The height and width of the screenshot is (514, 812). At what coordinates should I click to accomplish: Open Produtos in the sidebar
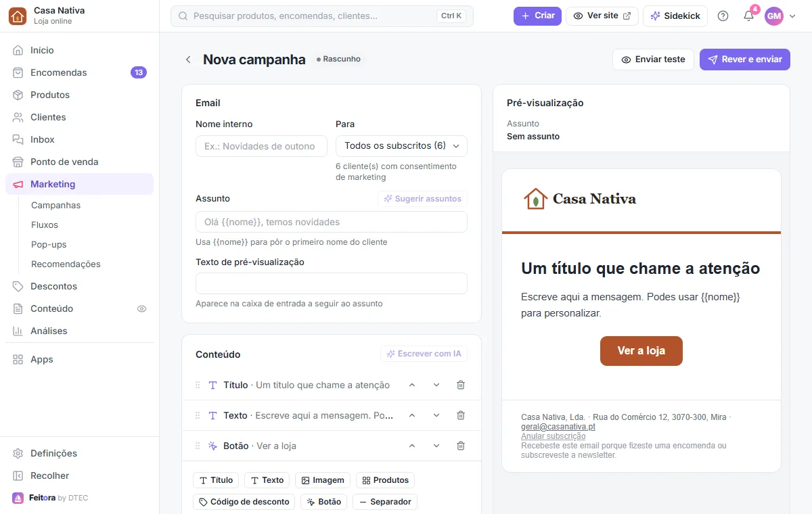(80, 95)
